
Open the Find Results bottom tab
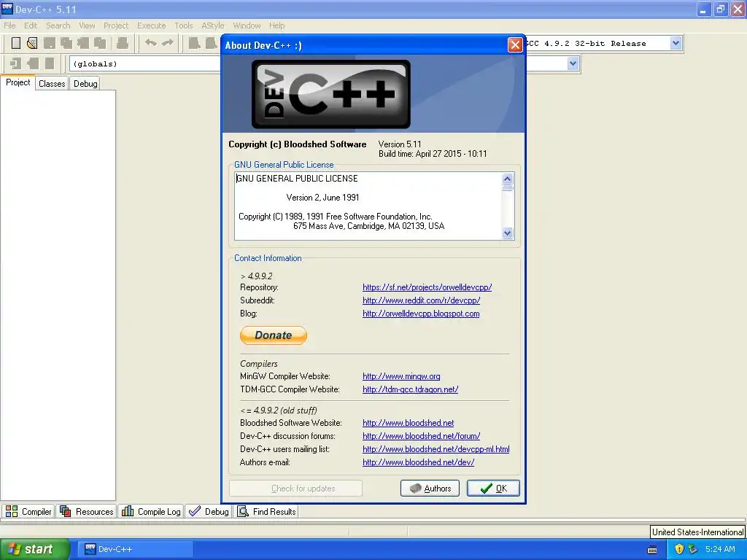[x=267, y=511]
